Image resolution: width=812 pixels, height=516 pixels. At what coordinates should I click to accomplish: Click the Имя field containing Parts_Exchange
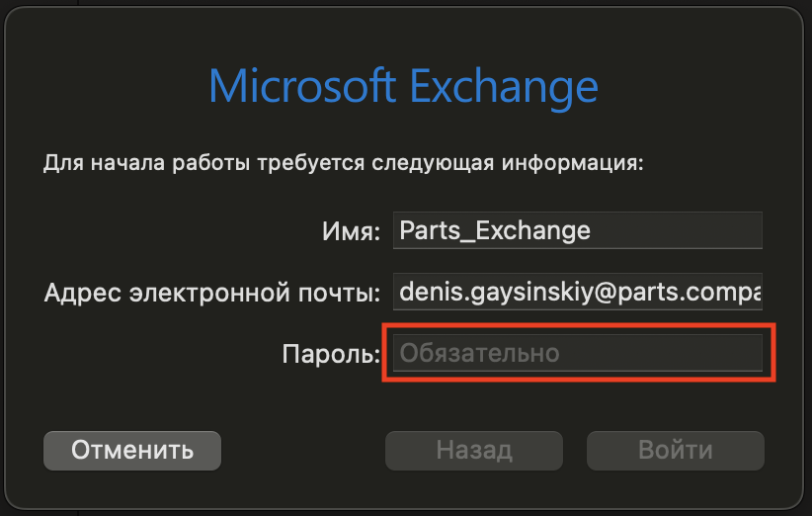[577, 231]
